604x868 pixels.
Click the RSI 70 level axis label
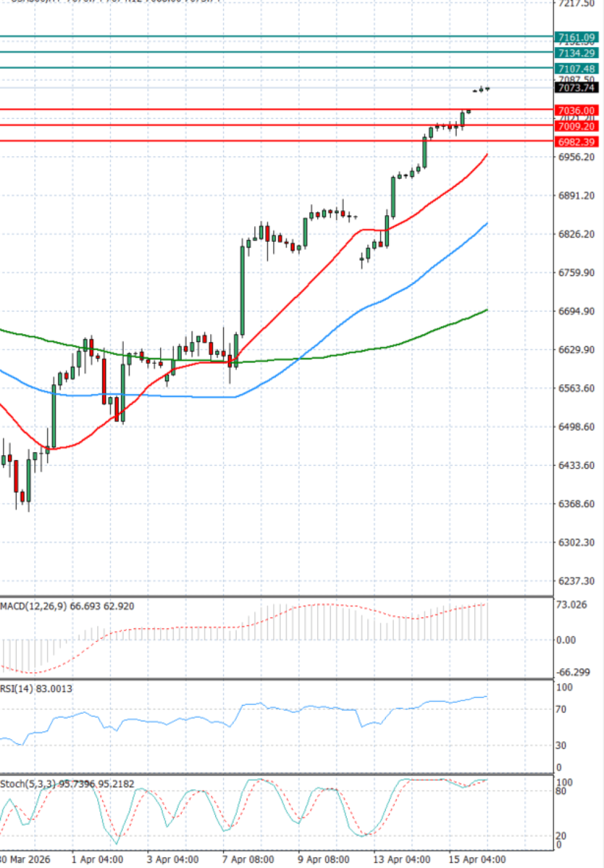coord(561,709)
